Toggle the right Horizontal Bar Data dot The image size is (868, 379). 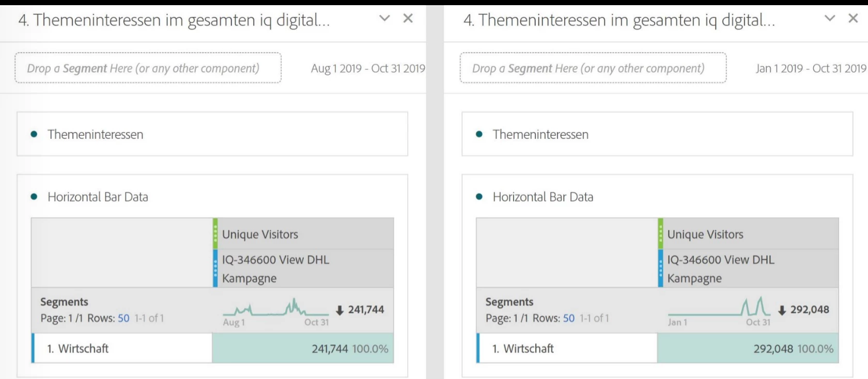[479, 197]
